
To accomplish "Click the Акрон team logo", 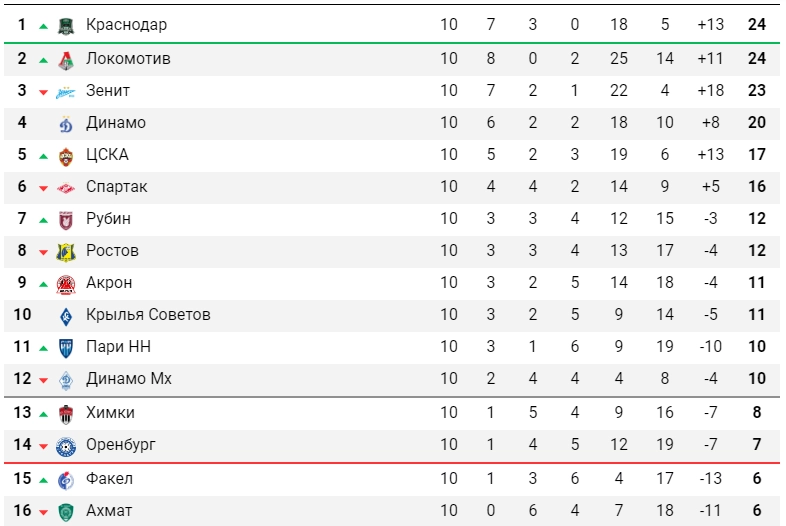I will click(66, 283).
